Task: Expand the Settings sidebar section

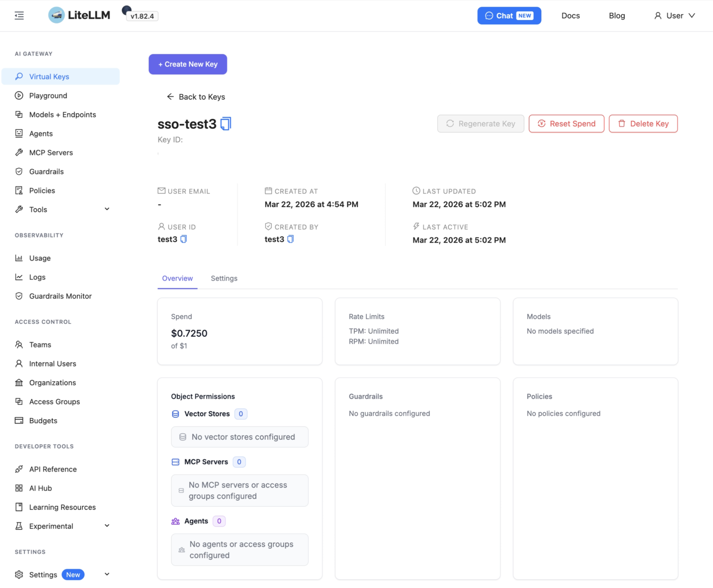Action: 107,574
